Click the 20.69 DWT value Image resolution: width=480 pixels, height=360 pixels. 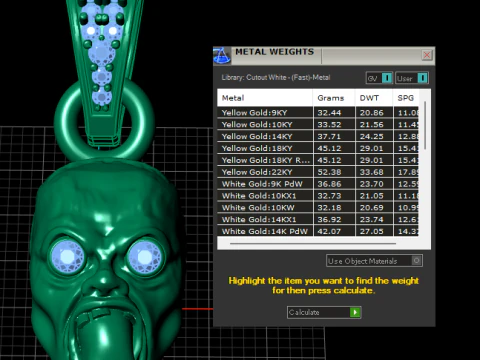pyautogui.click(x=372, y=208)
